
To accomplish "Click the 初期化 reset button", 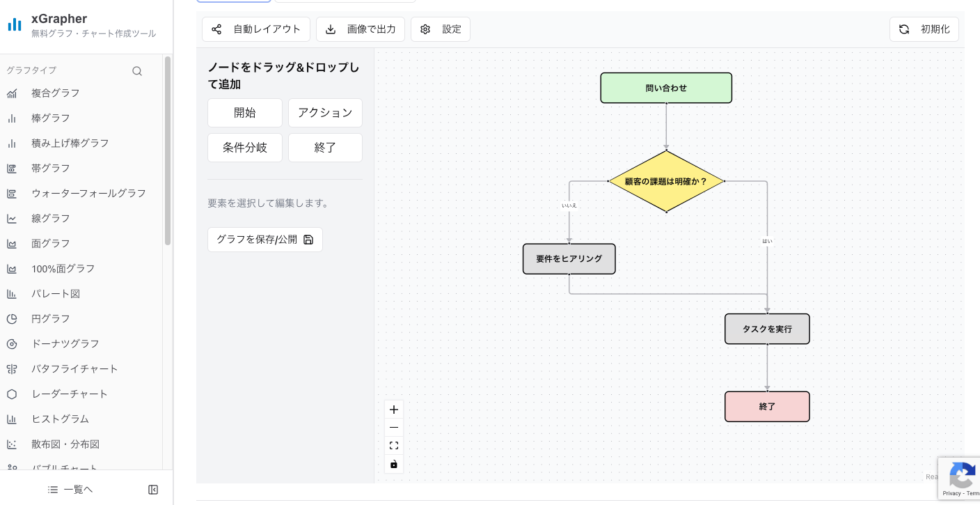I will pos(924,29).
